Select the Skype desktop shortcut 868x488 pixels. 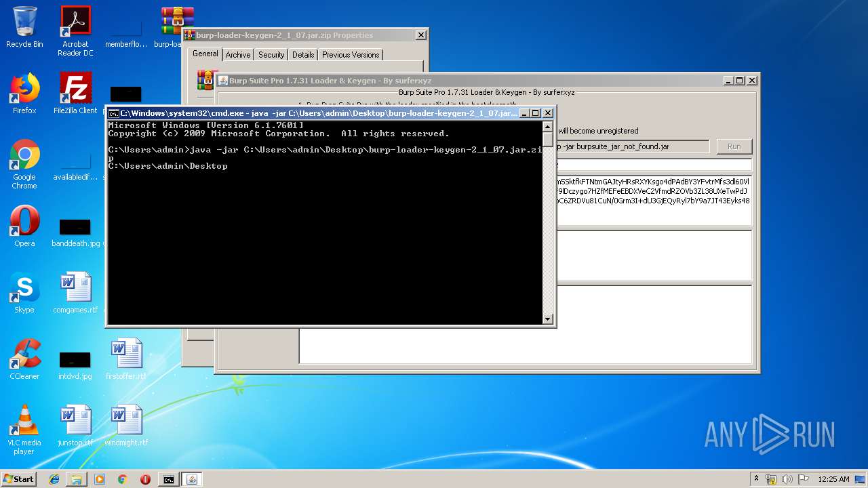pos(24,293)
